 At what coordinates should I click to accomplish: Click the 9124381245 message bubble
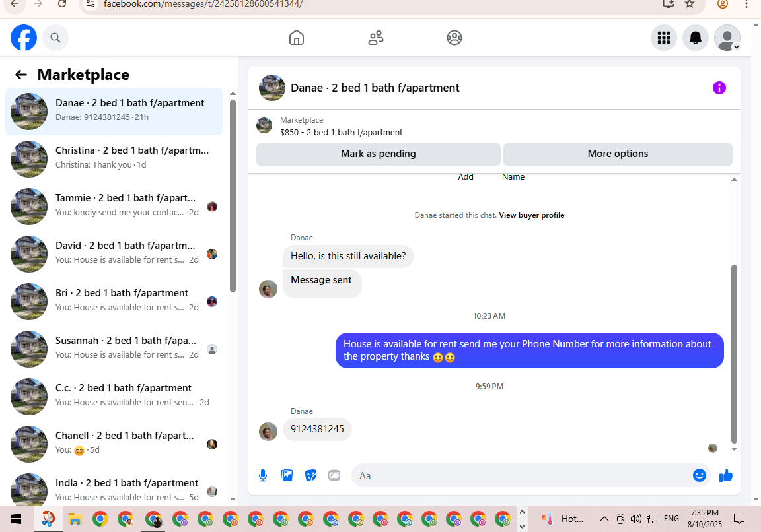pos(317,429)
